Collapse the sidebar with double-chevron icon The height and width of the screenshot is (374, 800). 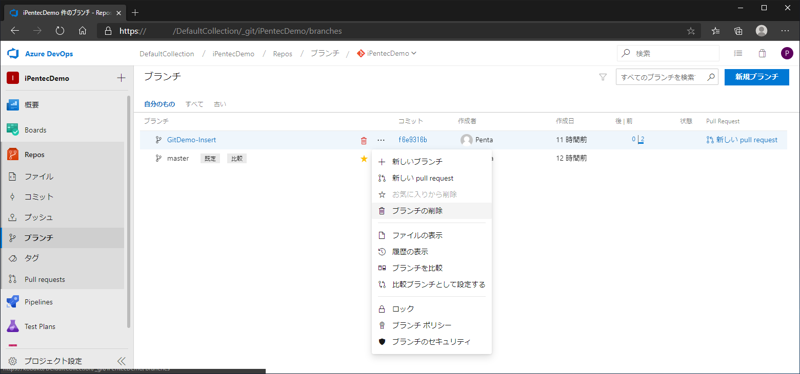coord(121,361)
